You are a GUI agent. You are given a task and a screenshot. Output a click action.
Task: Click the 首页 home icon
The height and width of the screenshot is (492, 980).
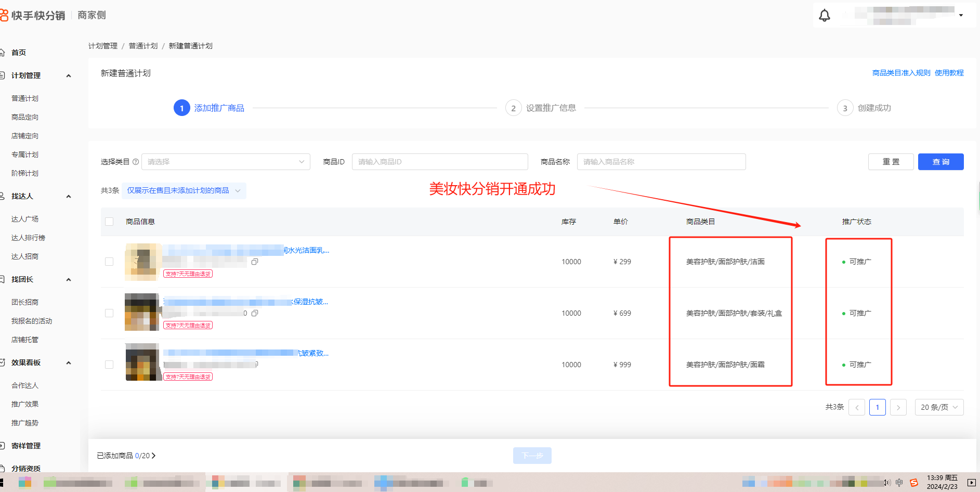[2, 53]
